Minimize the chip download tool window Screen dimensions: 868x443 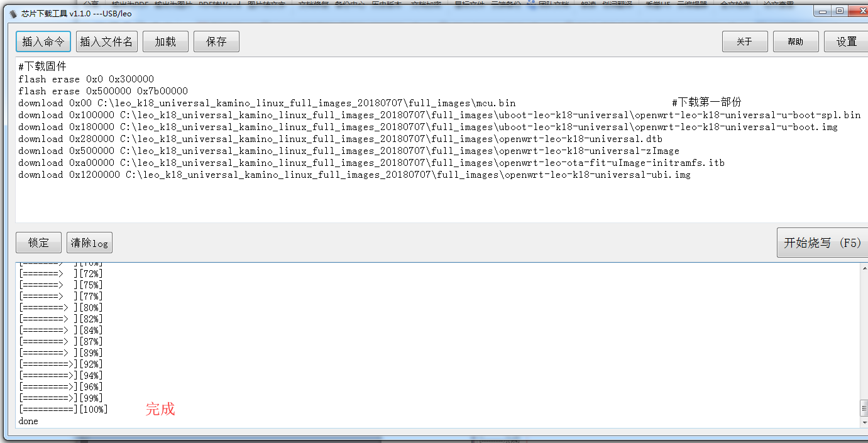(x=823, y=11)
